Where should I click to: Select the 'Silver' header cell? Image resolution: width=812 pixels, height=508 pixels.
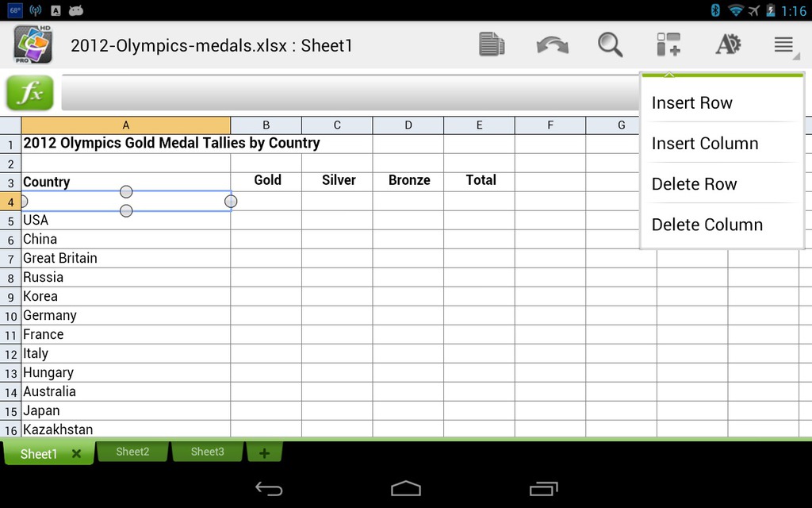337,182
